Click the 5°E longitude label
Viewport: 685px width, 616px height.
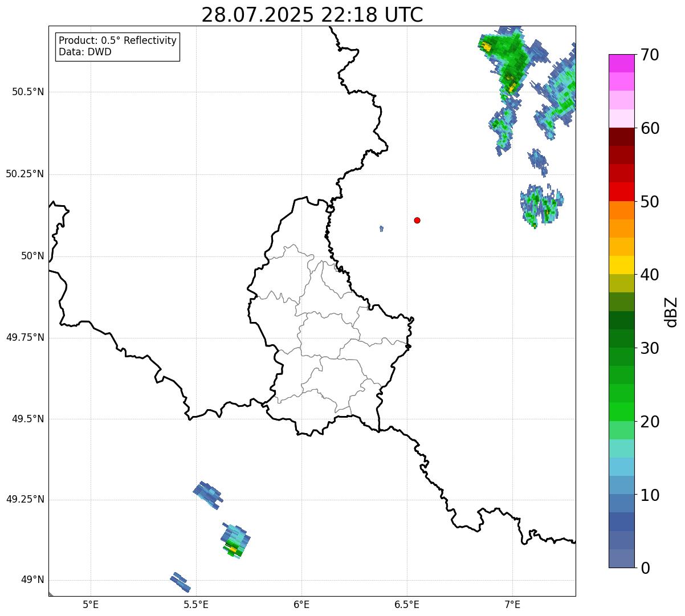tap(91, 604)
